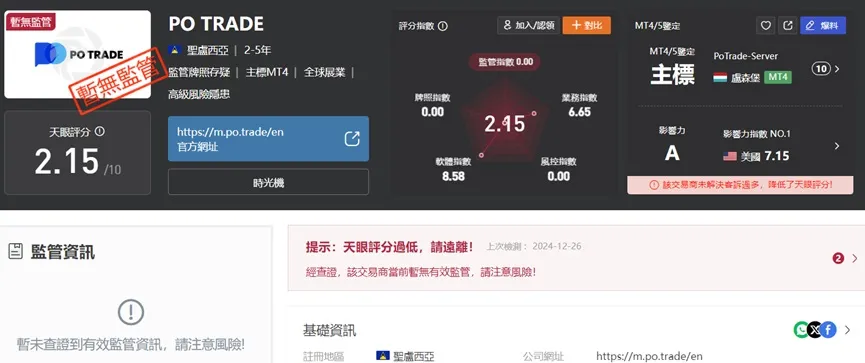Expand the warning notices chevron beside badge 2
Screen dimensions: 865x363
click(x=855, y=258)
